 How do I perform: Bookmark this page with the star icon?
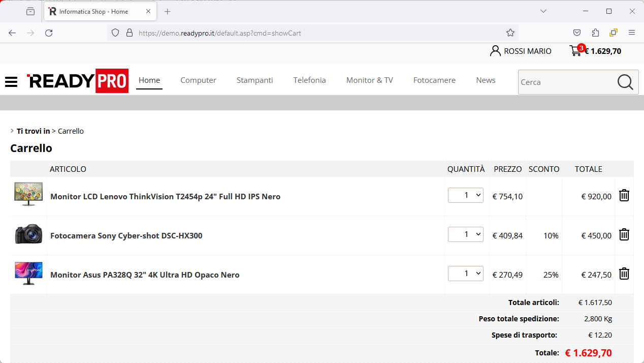(x=510, y=33)
